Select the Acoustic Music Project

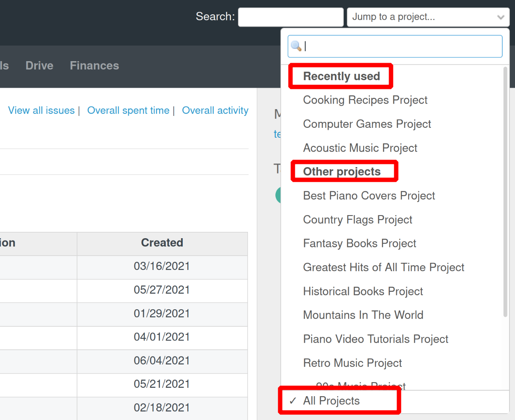(360, 148)
